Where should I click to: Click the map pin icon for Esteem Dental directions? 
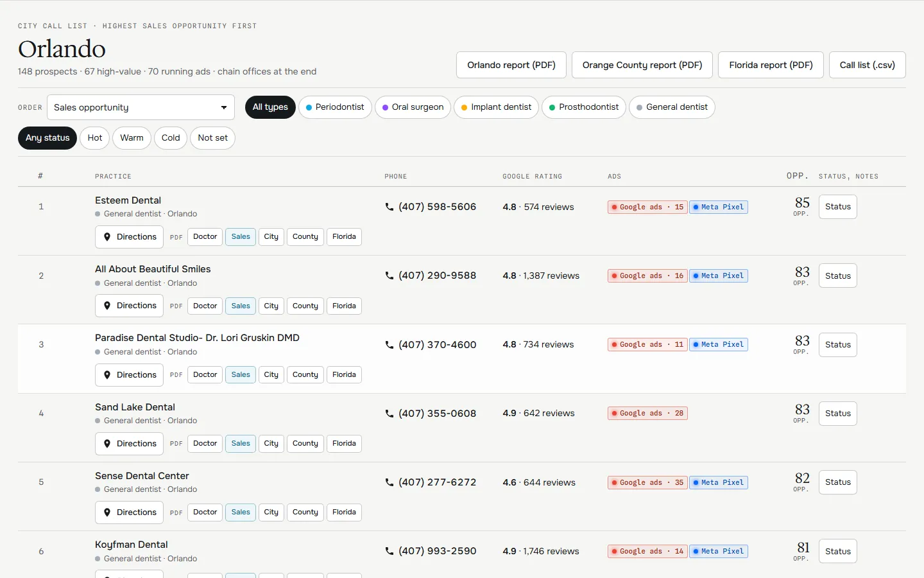coord(107,237)
